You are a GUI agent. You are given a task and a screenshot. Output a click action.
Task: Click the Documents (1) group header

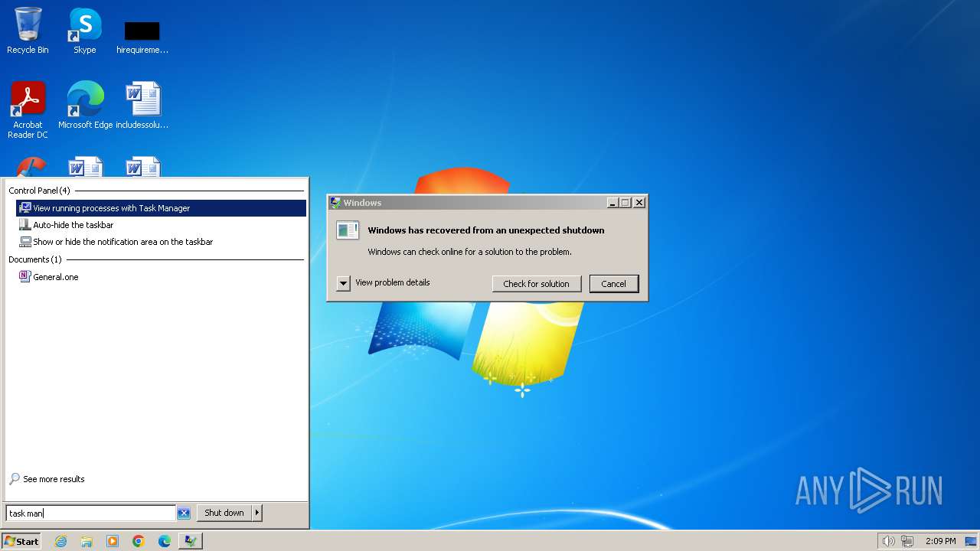(x=35, y=259)
